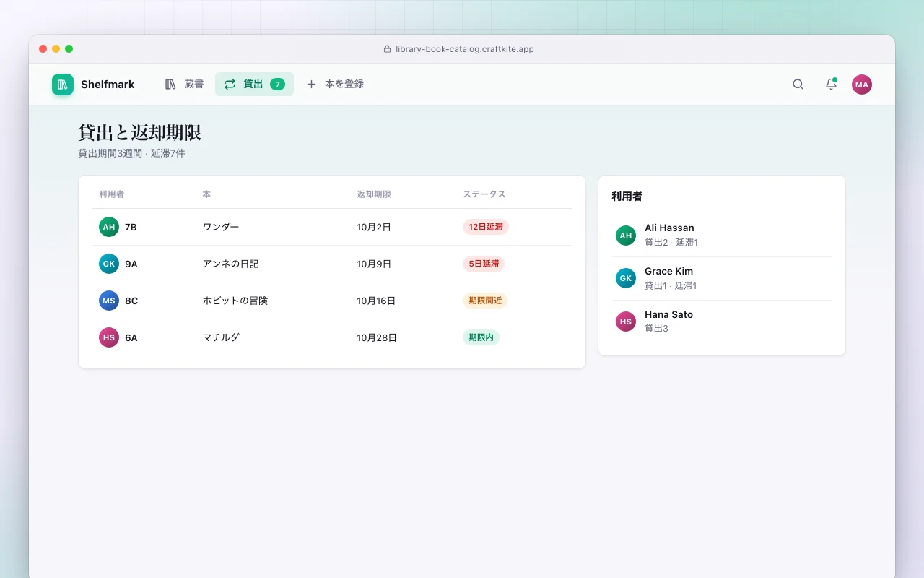Select the book title ワンダー
The width and height of the screenshot is (924, 578).
[221, 227]
